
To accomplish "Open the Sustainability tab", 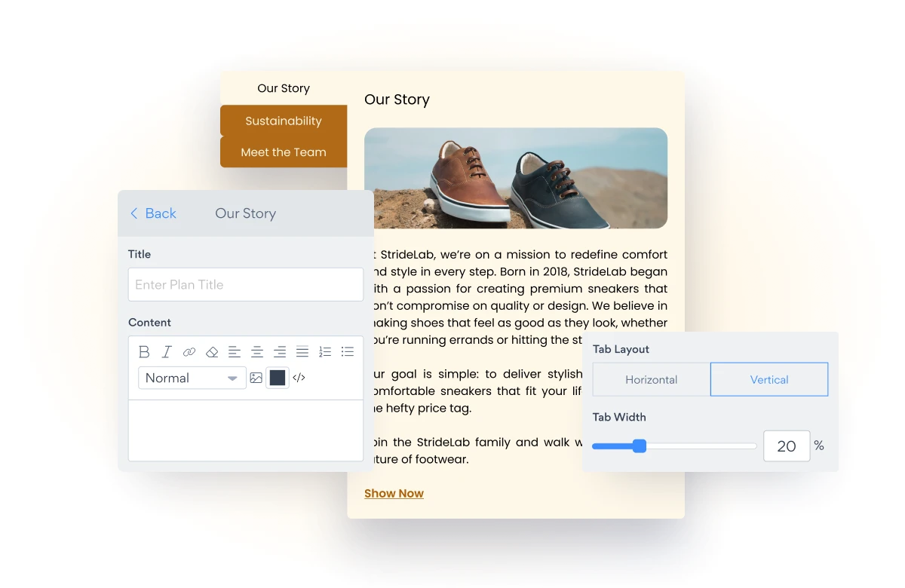I will [x=284, y=121].
